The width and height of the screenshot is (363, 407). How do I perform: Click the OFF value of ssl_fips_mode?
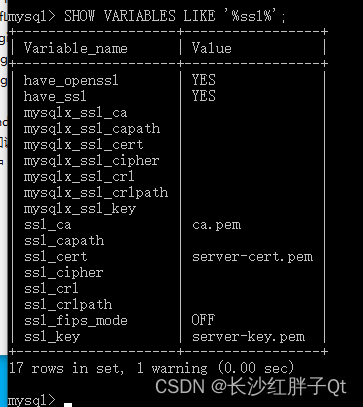click(x=203, y=320)
